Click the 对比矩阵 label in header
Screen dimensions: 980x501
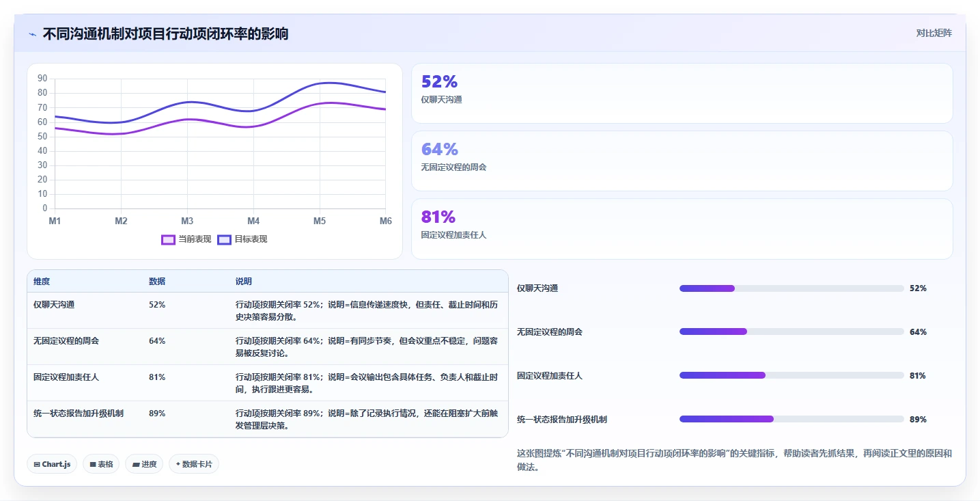pos(934,33)
